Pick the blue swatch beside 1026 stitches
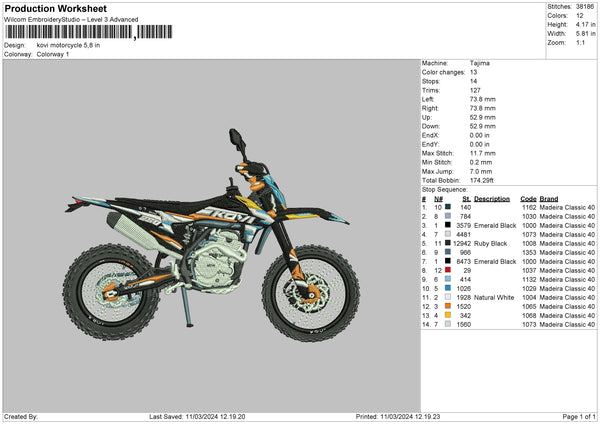The image size is (600, 424). pyautogui.click(x=448, y=288)
